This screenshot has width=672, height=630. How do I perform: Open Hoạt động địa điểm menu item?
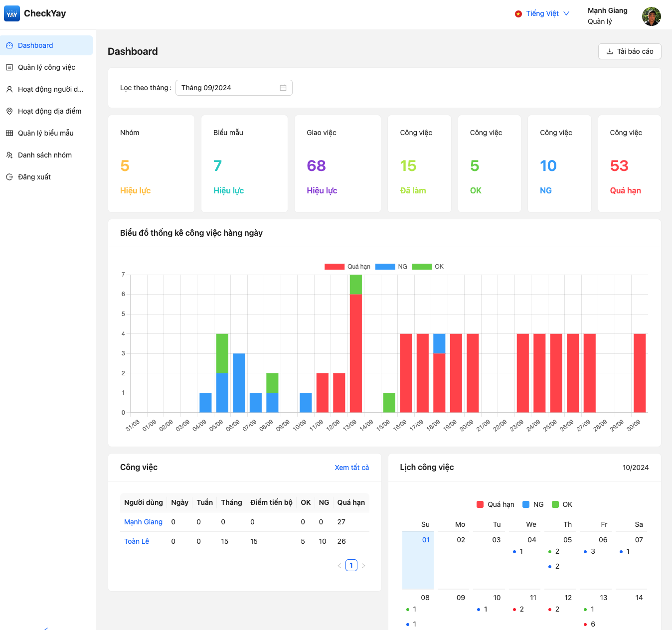(x=46, y=111)
